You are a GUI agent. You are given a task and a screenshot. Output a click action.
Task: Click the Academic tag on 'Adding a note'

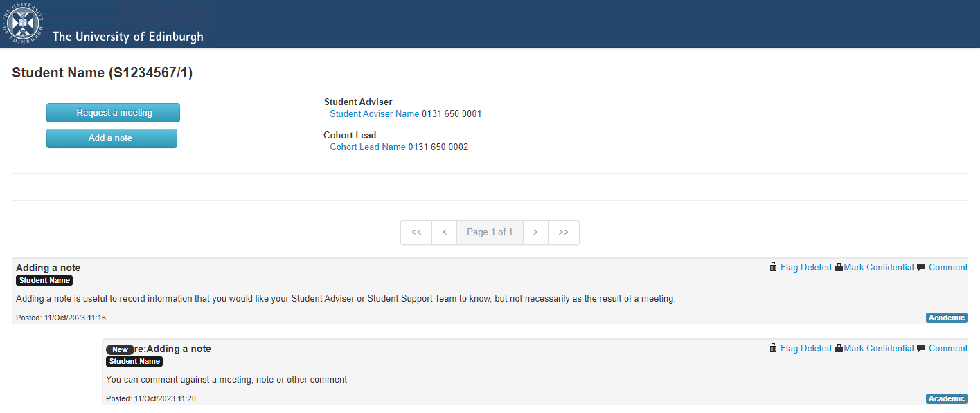pyautogui.click(x=946, y=318)
